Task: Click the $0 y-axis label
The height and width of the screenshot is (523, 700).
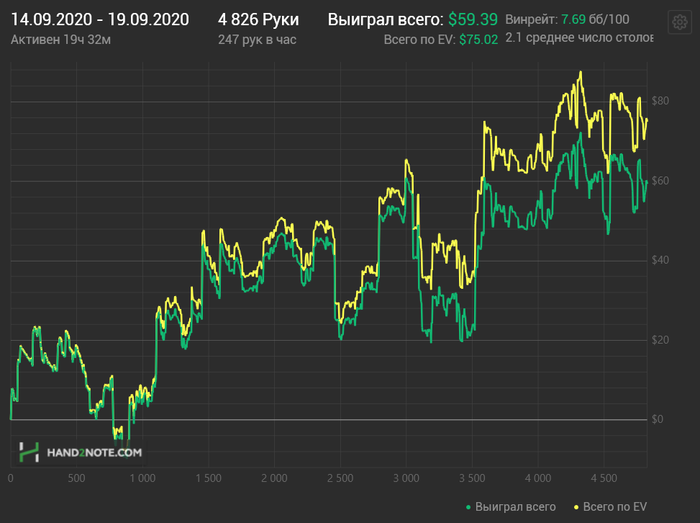Action: 657,419
